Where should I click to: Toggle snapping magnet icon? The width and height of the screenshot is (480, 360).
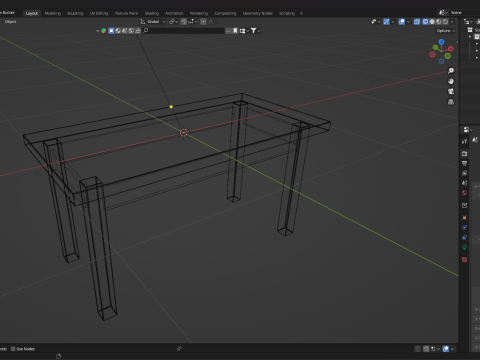[184, 22]
